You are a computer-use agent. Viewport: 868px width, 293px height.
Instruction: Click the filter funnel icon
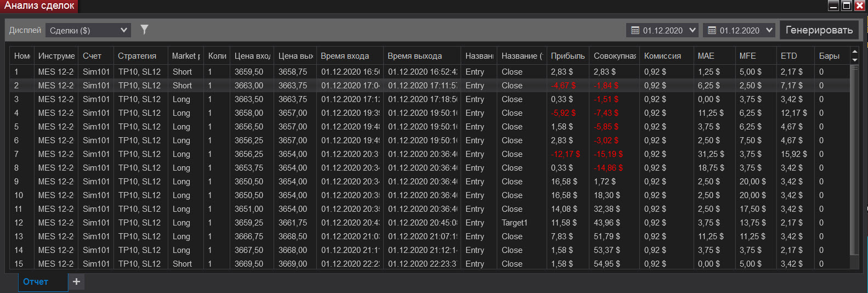(x=144, y=30)
